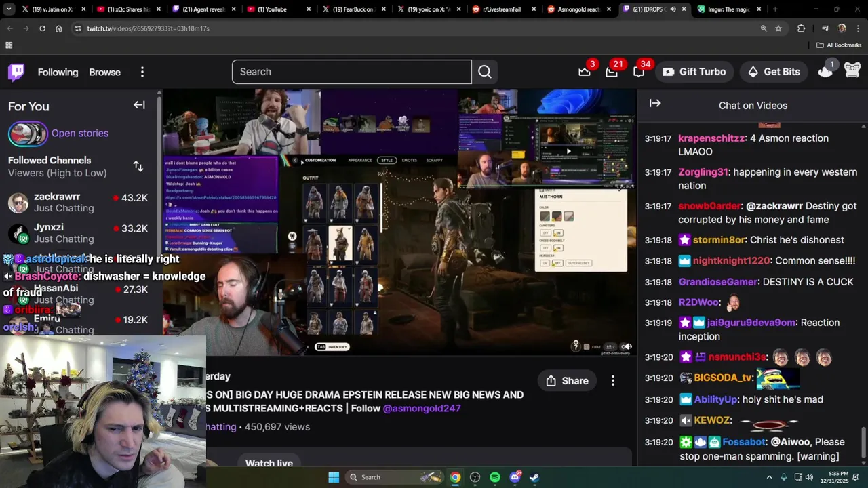Image resolution: width=868 pixels, height=488 pixels.
Task: Open Chrome extensions puzzle icon
Action: tap(802, 28)
